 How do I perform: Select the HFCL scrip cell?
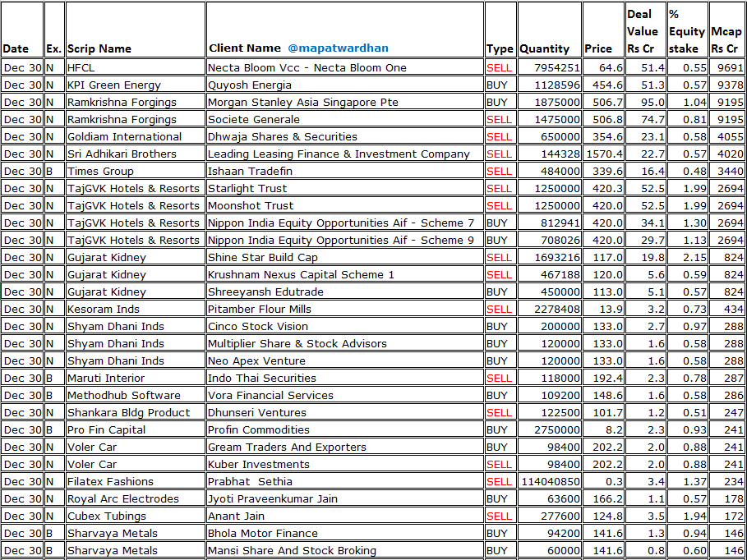(x=136, y=67)
